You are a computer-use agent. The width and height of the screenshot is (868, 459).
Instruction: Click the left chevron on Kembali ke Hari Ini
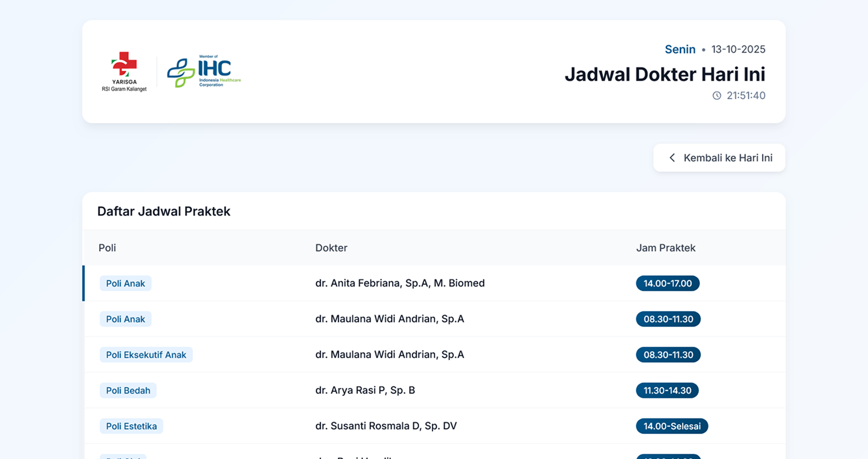pos(672,157)
